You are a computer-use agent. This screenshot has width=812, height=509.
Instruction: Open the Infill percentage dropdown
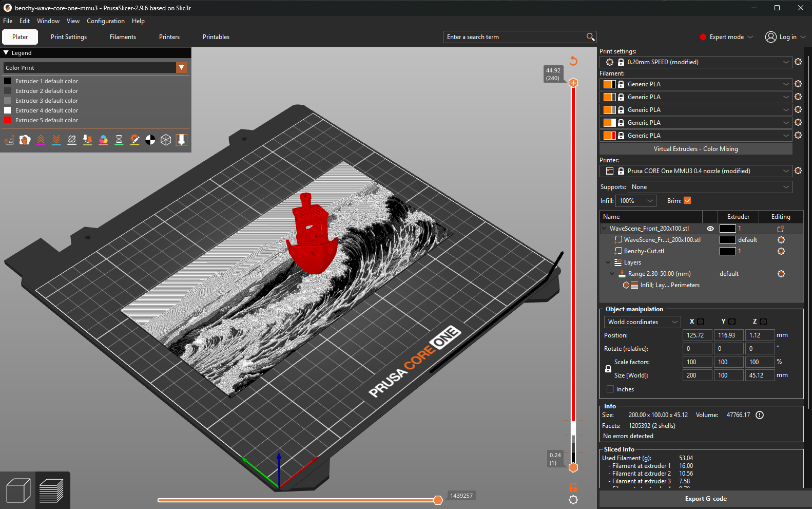pyautogui.click(x=636, y=201)
